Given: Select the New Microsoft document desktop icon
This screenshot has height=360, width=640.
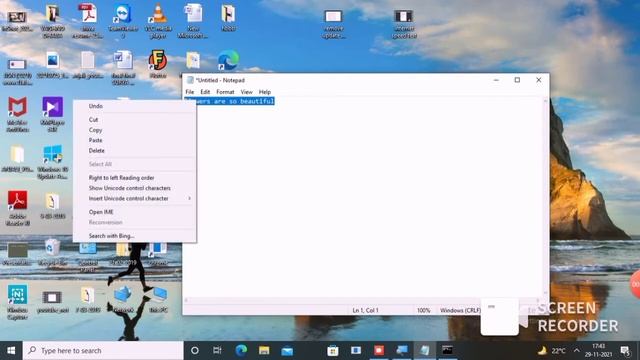Looking at the screenshot, I should pos(193,22).
